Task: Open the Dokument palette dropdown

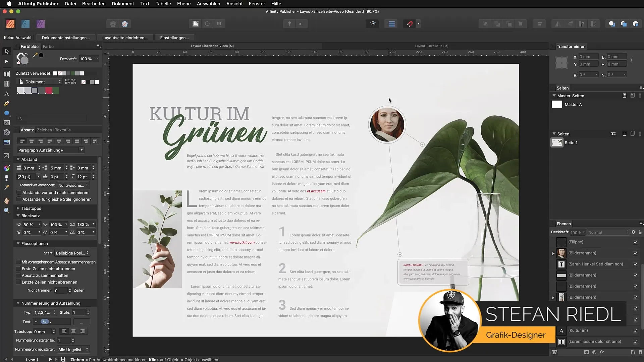Action: (x=39, y=82)
